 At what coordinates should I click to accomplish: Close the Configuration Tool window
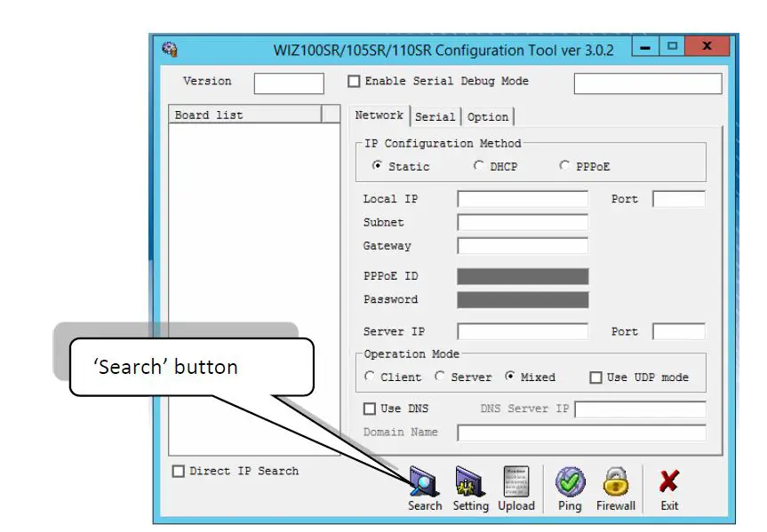pos(707,46)
